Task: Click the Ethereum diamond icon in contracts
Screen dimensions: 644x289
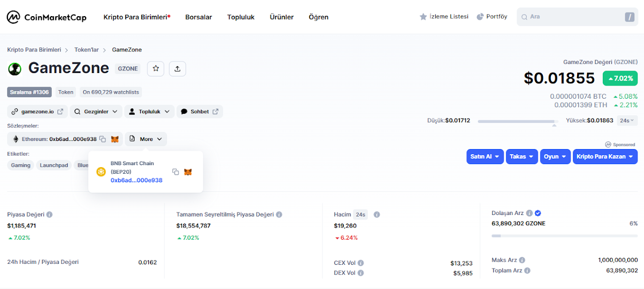Action: 16,139
